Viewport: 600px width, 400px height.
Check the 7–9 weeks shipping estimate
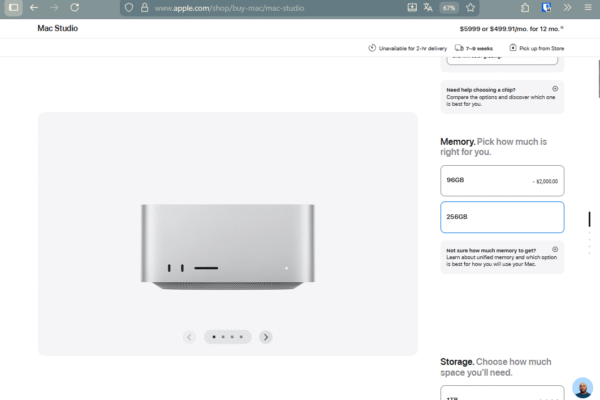tap(474, 48)
